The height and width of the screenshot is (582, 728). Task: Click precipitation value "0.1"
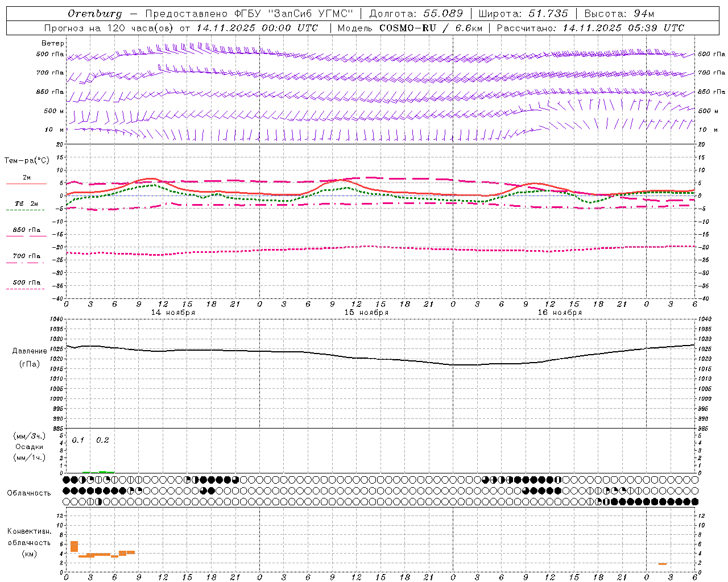click(x=78, y=440)
